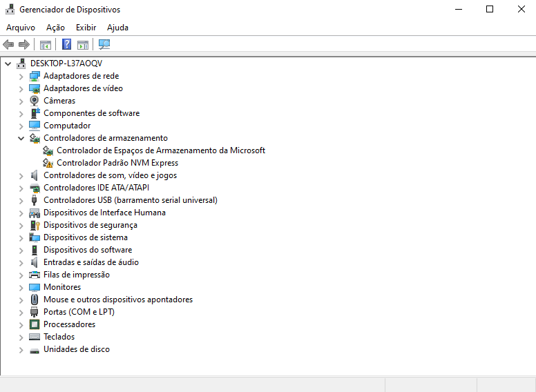Open the Arquivo menu

21,28
